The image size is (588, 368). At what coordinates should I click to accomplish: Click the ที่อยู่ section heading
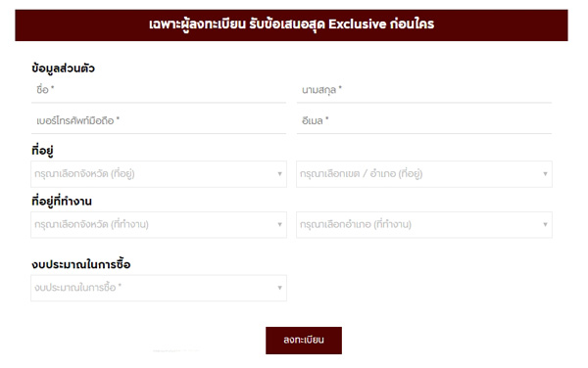pos(42,151)
